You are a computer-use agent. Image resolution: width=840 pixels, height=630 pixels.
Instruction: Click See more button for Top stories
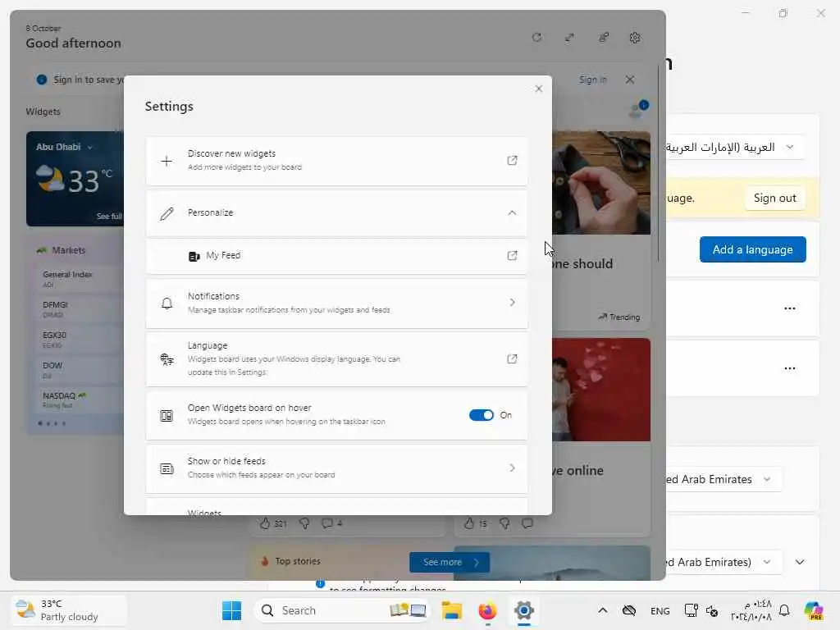(x=450, y=562)
